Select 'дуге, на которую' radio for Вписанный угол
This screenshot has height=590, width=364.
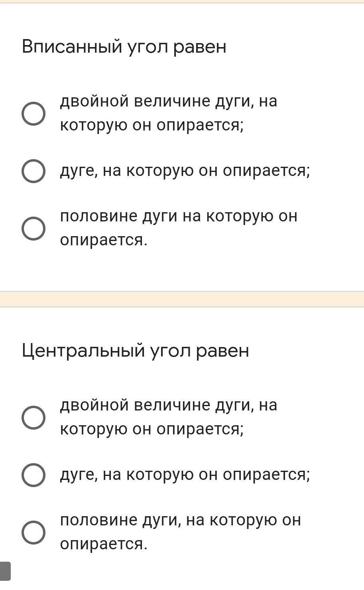point(33,171)
